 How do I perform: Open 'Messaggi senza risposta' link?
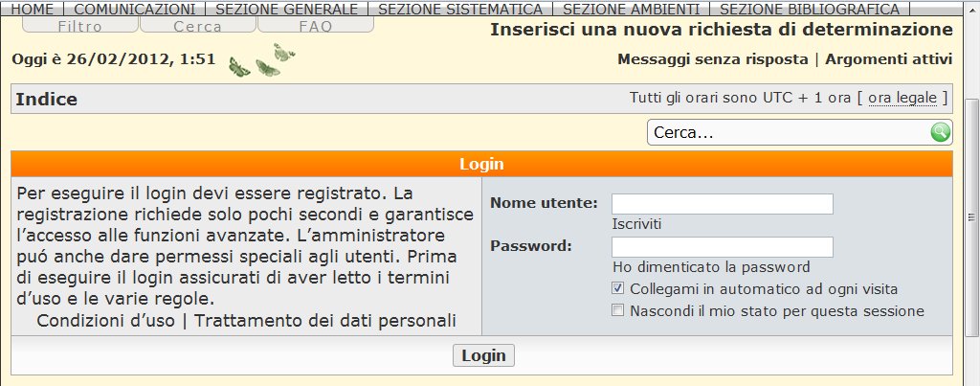pos(713,59)
